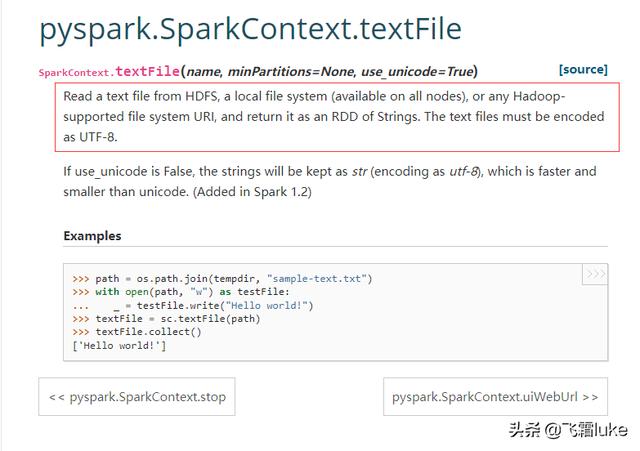640x451 pixels.
Task: Click the "sample-text.txt" string in code
Action: click(316, 279)
